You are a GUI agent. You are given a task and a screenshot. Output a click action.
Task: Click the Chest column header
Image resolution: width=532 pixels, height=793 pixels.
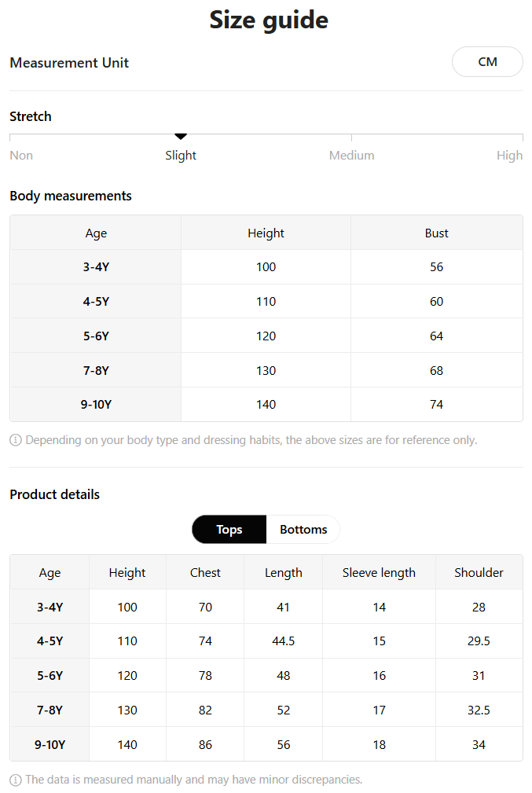(x=205, y=572)
